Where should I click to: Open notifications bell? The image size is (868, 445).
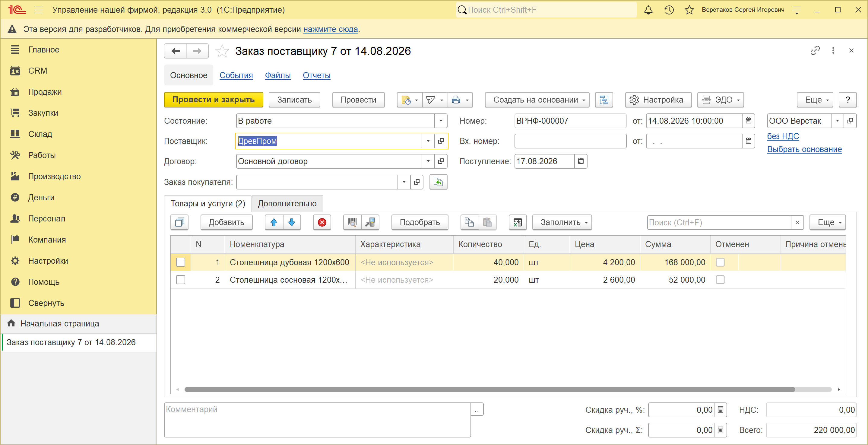coord(648,10)
